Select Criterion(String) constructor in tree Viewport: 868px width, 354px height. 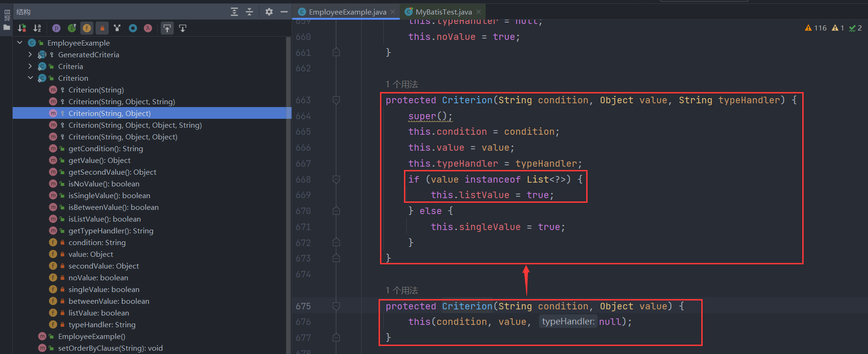pyautogui.click(x=96, y=90)
